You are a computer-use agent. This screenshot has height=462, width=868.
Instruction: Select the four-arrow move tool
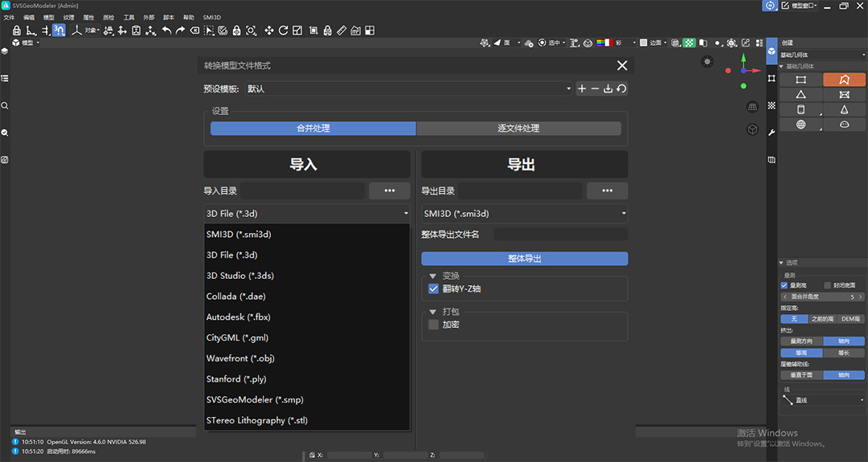(x=269, y=31)
